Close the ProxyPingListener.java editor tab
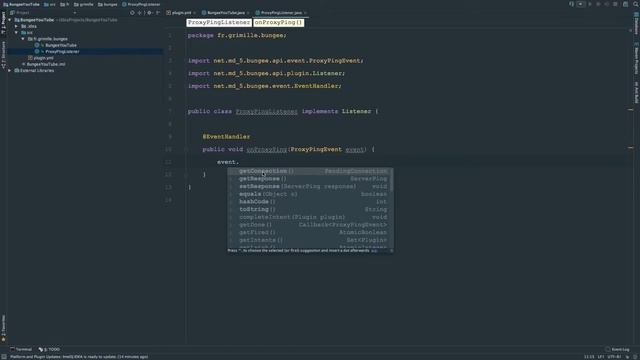The height and width of the screenshot is (360, 640). coord(305,13)
